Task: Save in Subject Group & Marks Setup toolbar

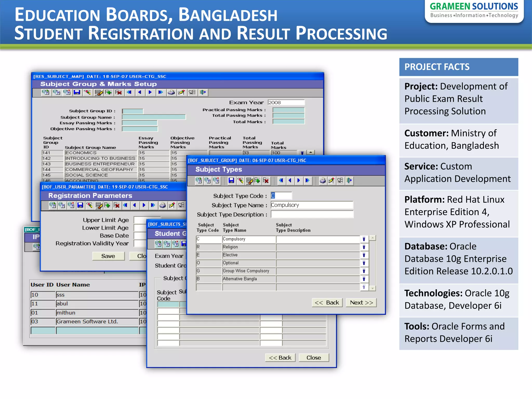Action: coord(77,92)
